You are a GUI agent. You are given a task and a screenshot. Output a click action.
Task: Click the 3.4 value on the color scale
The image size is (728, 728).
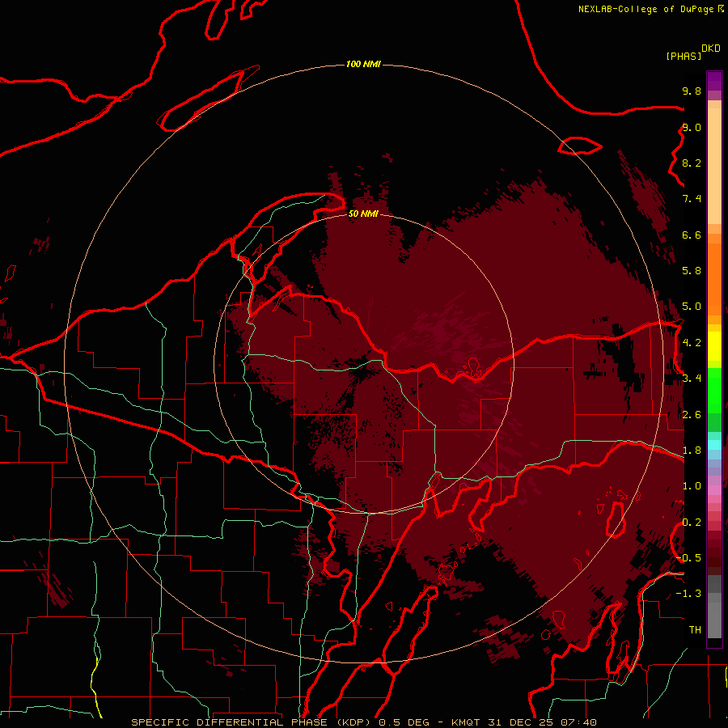(692, 379)
